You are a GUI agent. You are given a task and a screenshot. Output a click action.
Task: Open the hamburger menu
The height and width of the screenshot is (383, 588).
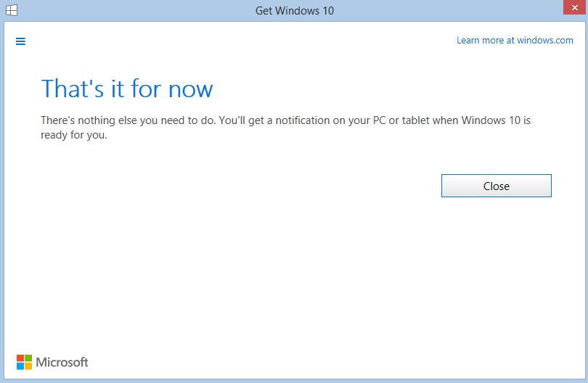(x=20, y=41)
